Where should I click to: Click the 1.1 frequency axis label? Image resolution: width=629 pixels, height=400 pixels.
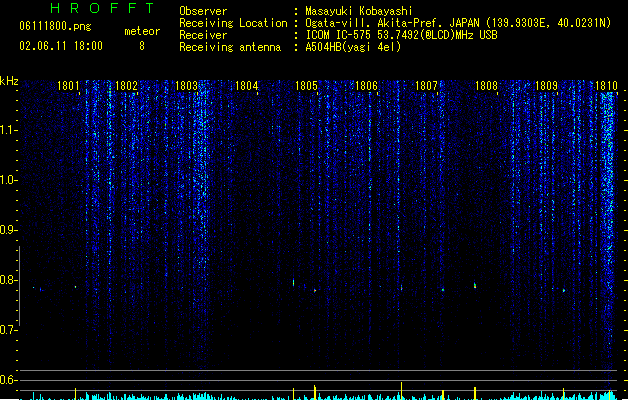8,130
